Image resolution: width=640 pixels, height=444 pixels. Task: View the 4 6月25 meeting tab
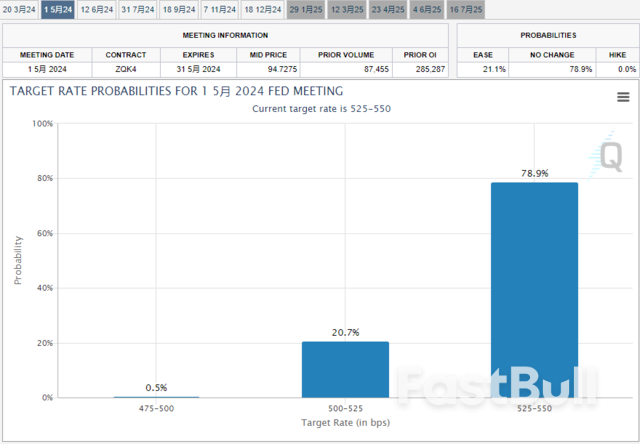[x=428, y=9]
